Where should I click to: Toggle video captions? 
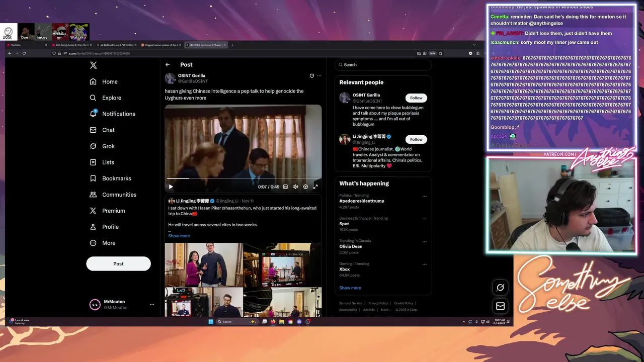(285, 187)
